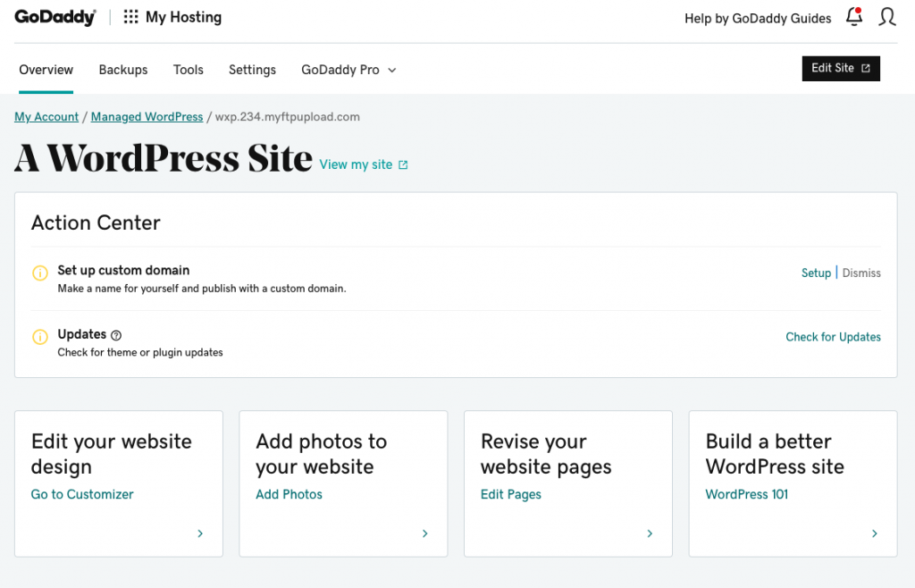Click the Add photos to your website heading

[x=322, y=454]
